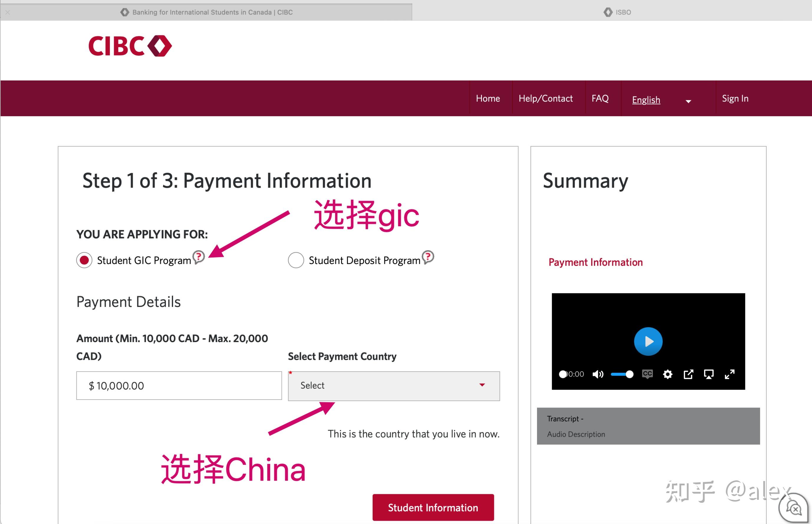Select the Student GIC Program radio button
The height and width of the screenshot is (524, 812).
(84, 260)
